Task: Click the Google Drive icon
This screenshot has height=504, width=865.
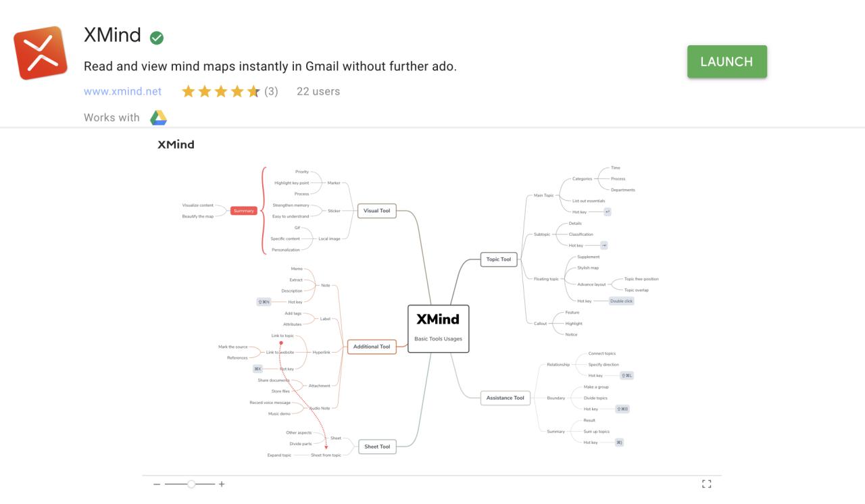Action: click(x=158, y=118)
